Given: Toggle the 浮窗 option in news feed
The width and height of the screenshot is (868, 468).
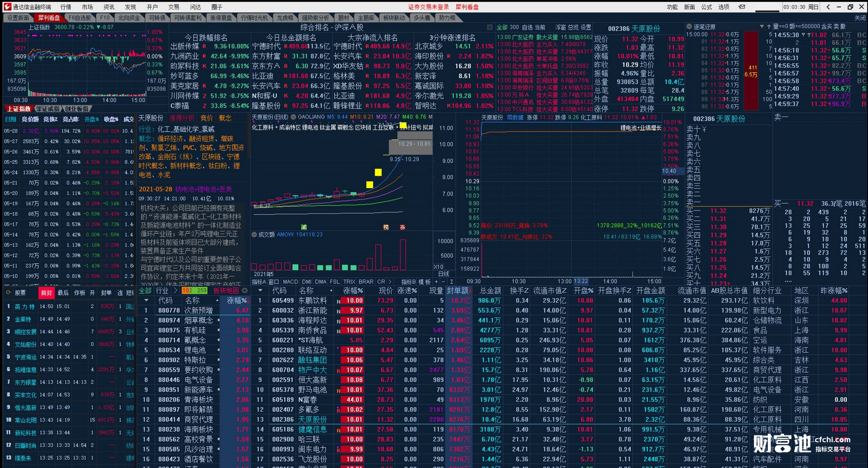Looking at the screenshot, I should (561, 27).
